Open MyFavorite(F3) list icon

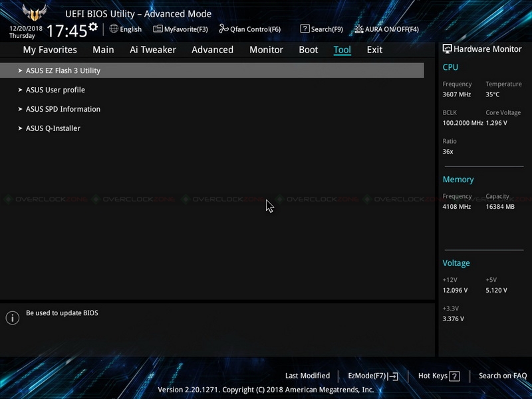pos(158,29)
